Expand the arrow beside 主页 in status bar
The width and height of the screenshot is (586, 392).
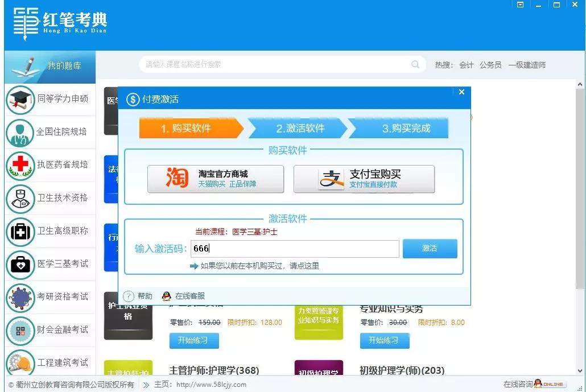point(147,384)
